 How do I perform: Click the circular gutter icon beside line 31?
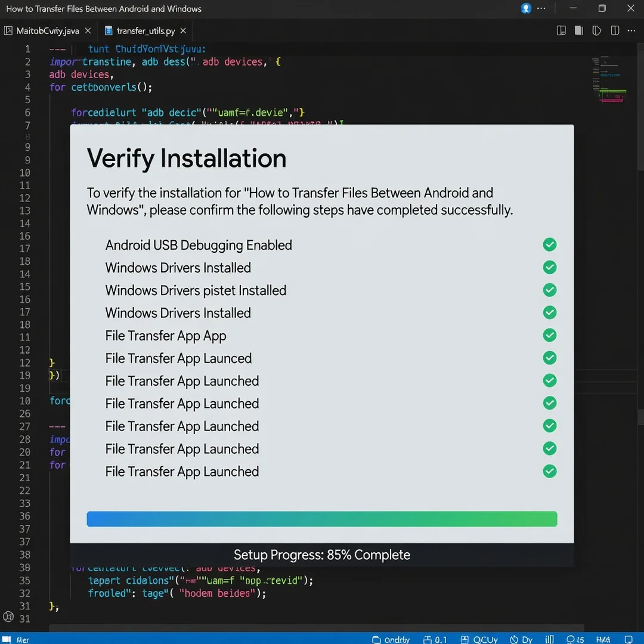coord(8,617)
